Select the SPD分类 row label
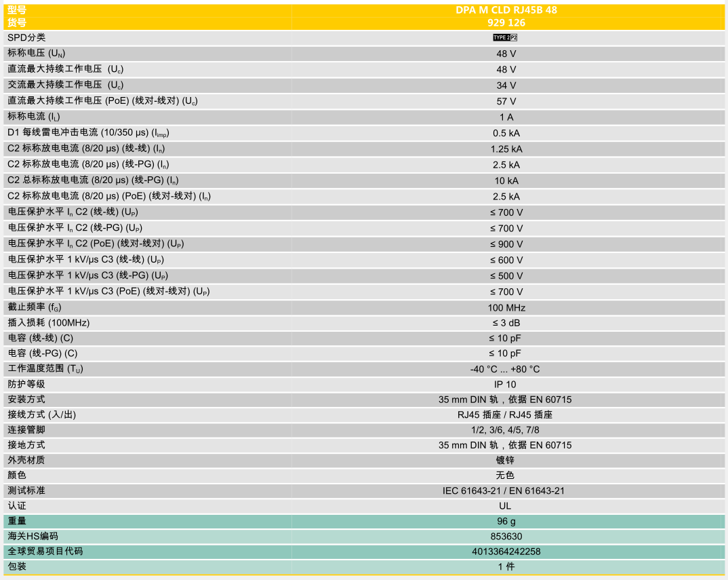 click(x=26, y=38)
